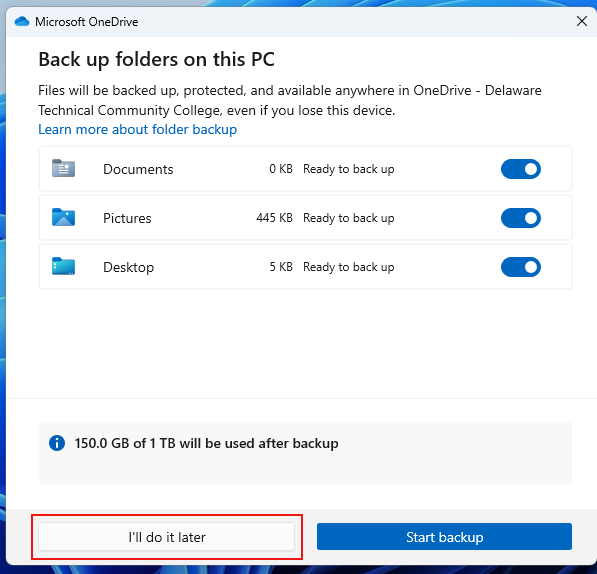This screenshot has width=597, height=574.
Task: Disable the Pictures backup switch
Action: (520, 218)
